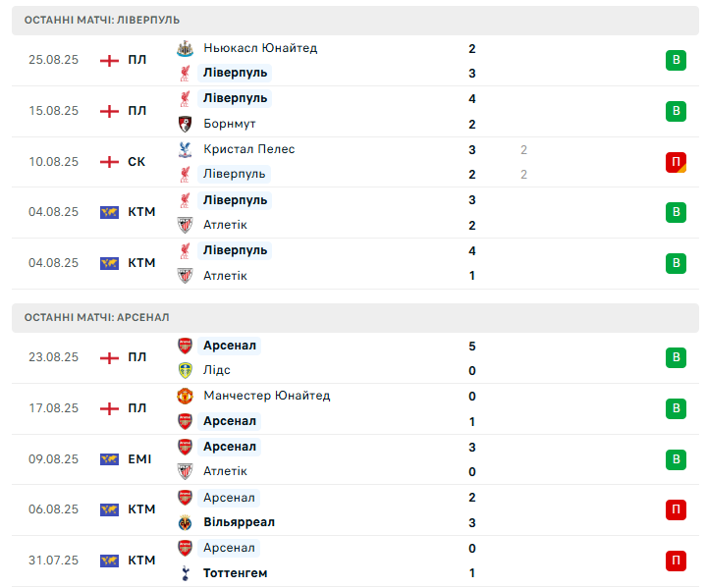Image resolution: width=706 pixels, height=588 pixels.
Task: Click the Bournemouth club crest icon
Action: click(185, 124)
